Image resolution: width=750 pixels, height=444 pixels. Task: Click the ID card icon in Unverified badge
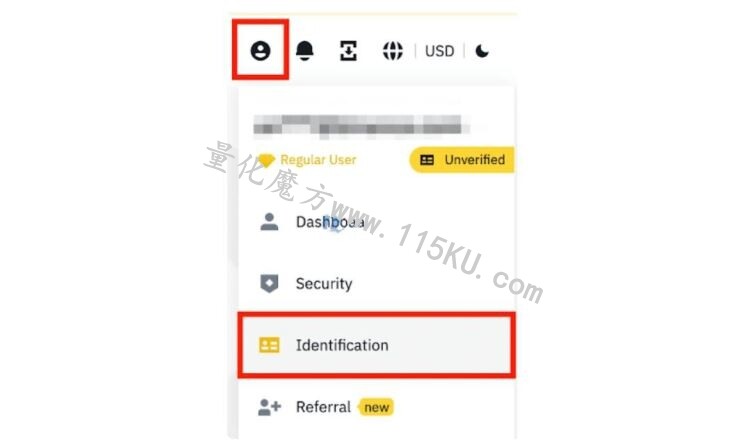click(427, 160)
